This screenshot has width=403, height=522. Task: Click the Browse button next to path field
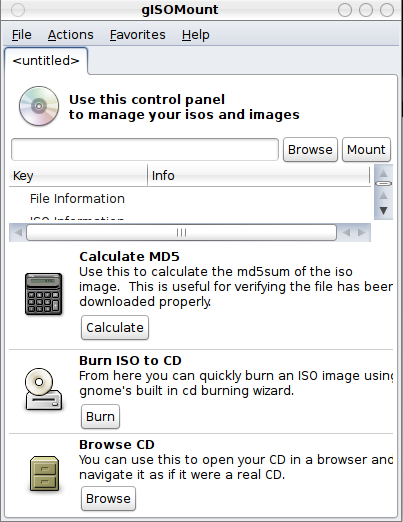pos(310,150)
